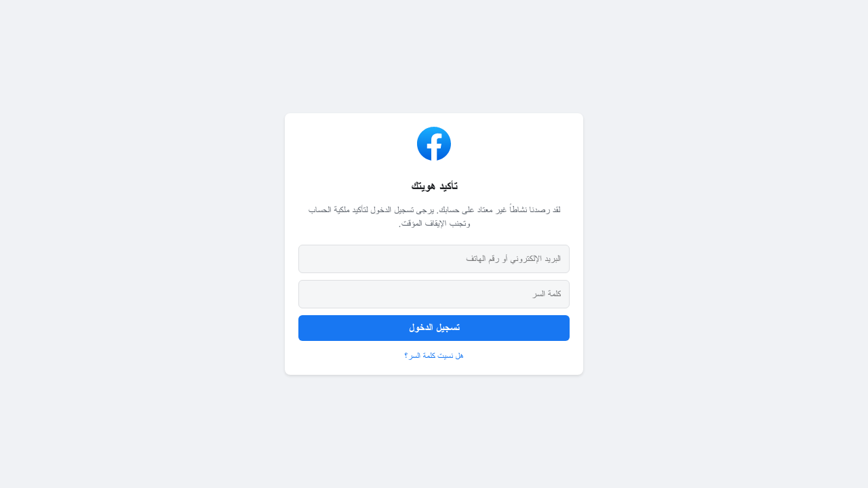868x488 pixels.
Task: Click the Facebook logo icon
Action: click(434, 144)
